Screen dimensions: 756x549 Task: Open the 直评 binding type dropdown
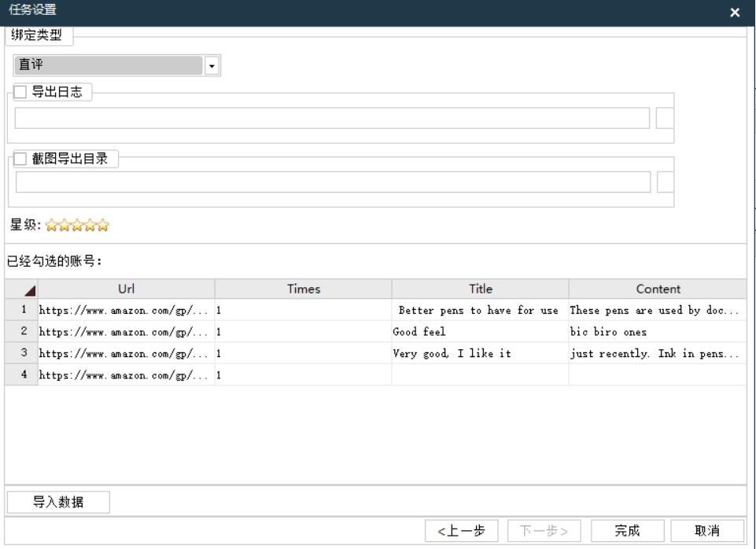pyautogui.click(x=212, y=66)
